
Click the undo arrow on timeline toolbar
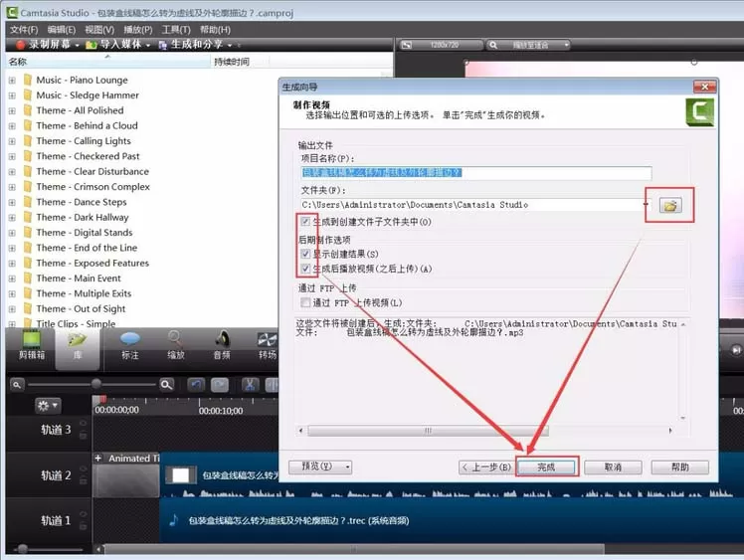[x=196, y=384]
